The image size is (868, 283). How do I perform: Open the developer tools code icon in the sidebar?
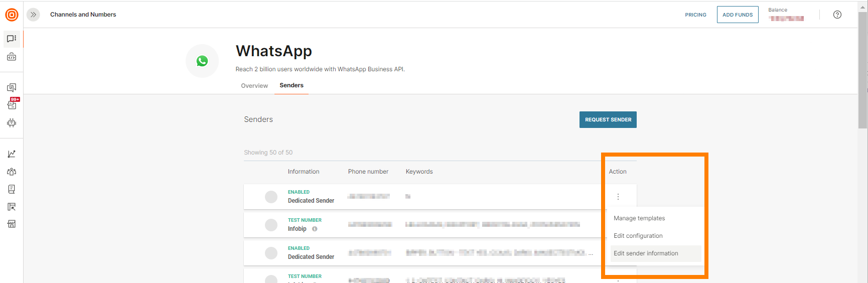click(x=12, y=57)
